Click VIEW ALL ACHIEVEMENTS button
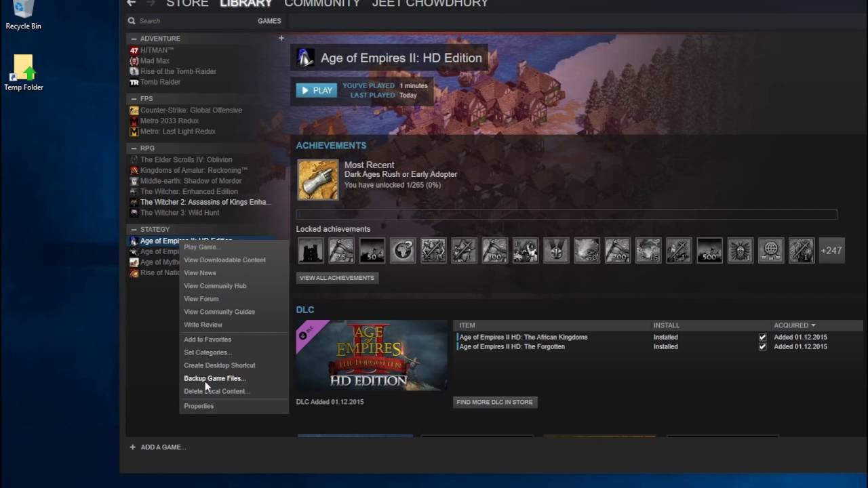868x488 pixels. point(337,278)
